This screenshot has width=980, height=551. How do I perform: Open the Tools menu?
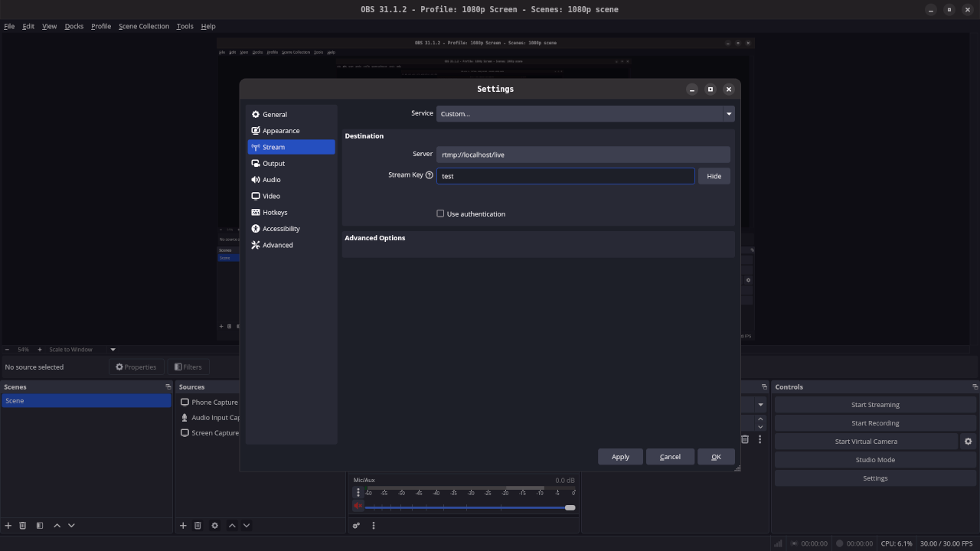[x=185, y=26]
